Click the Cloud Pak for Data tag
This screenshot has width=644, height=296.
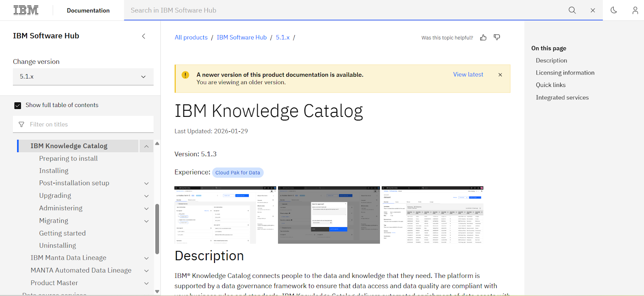(x=237, y=172)
